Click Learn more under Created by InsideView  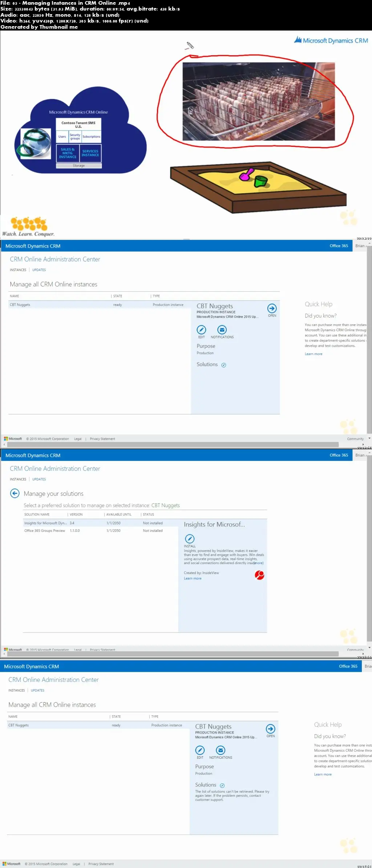click(193, 579)
